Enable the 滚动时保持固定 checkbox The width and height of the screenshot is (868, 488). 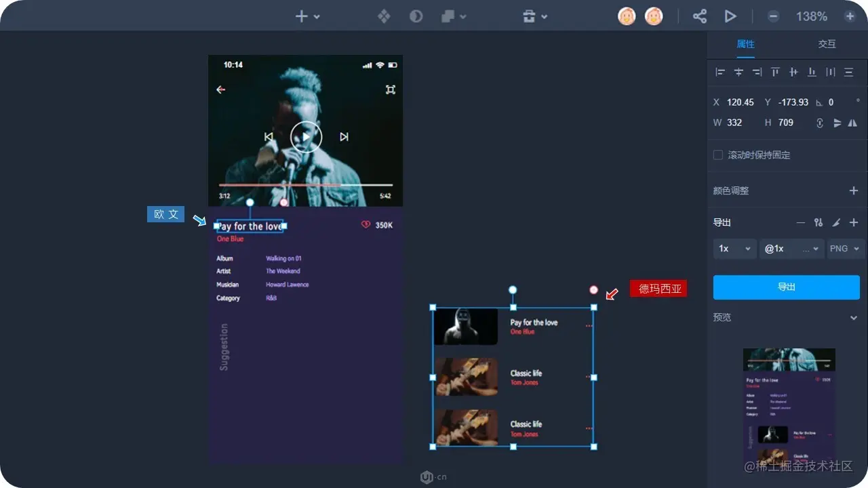718,155
